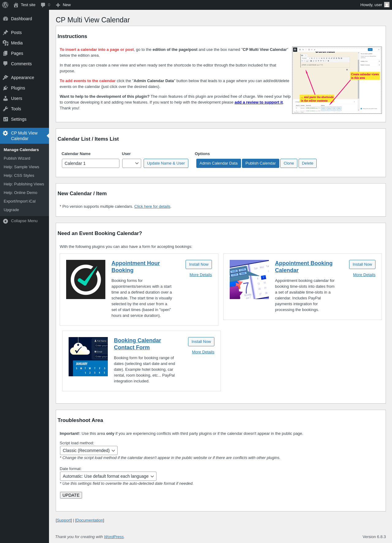Click the Comments sidebar speech icon
This screenshot has height=543, width=392.
pos(6,64)
